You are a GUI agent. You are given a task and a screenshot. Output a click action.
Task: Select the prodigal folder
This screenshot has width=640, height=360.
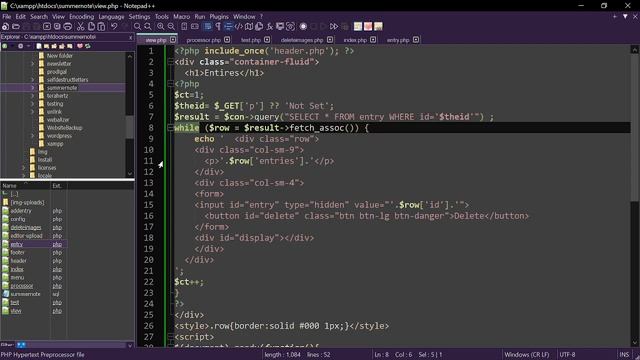[x=56, y=72]
